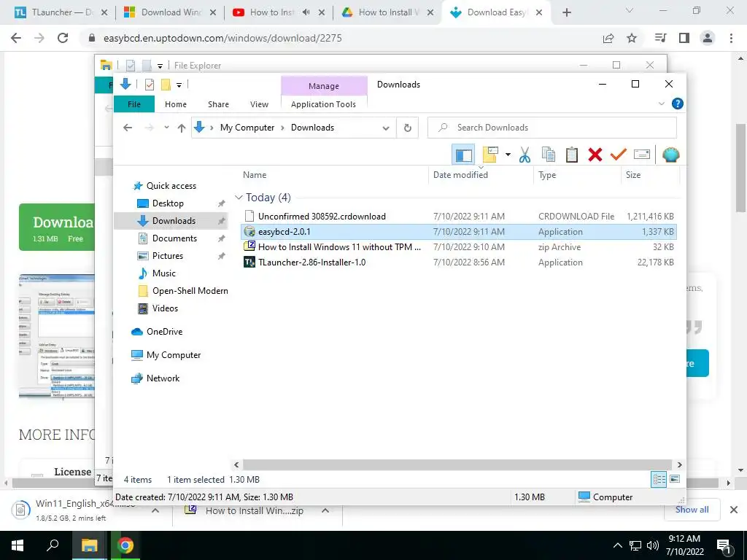Click the Customize Quick Access Toolbar arrow
The height and width of the screenshot is (560, 747).
tap(179, 85)
